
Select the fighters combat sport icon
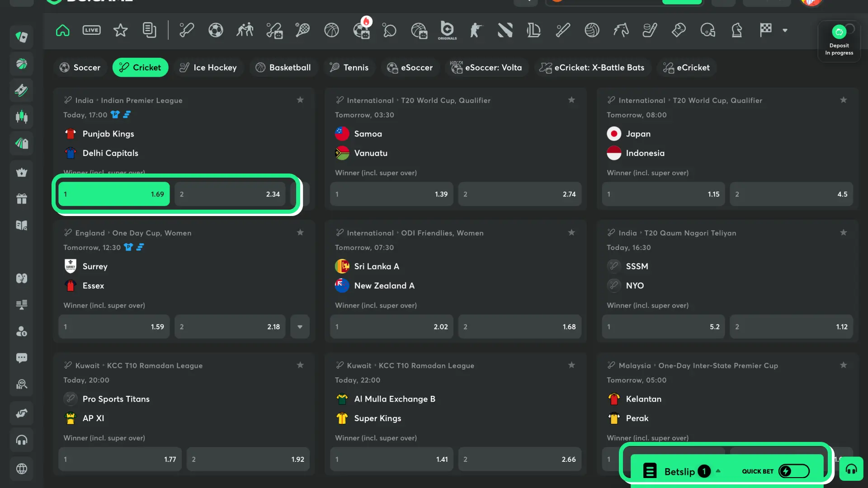(245, 30)
